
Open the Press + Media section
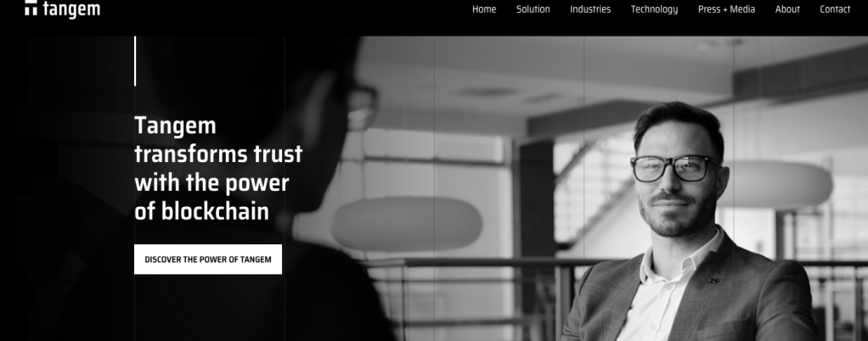[x=726, y=9]
